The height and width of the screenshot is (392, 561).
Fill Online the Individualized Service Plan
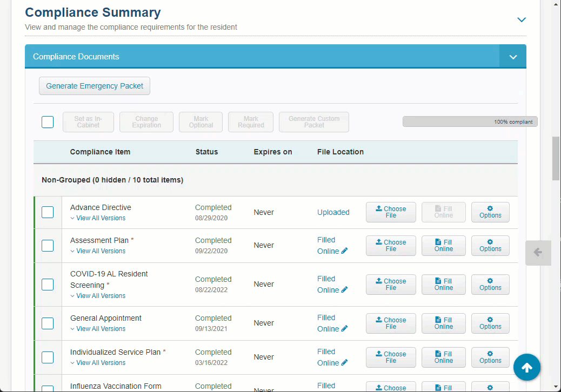444,357
